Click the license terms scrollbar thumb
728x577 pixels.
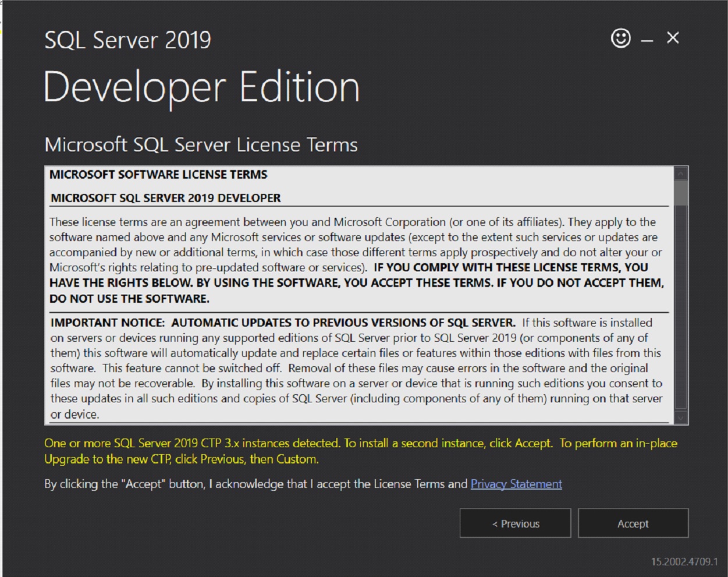click(x=681, y=193)
